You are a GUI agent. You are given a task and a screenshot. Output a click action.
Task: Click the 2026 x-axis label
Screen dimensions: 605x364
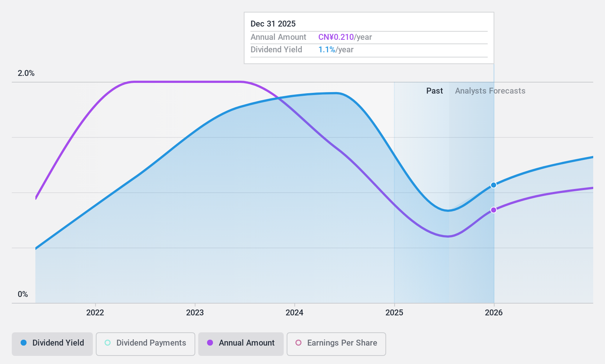pyautogui.click(x=494, y=313)
